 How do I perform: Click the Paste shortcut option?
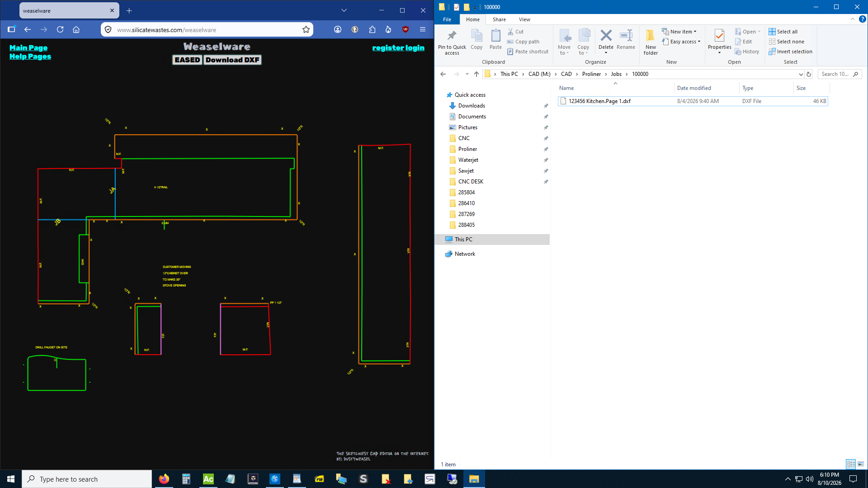[528, 52]
